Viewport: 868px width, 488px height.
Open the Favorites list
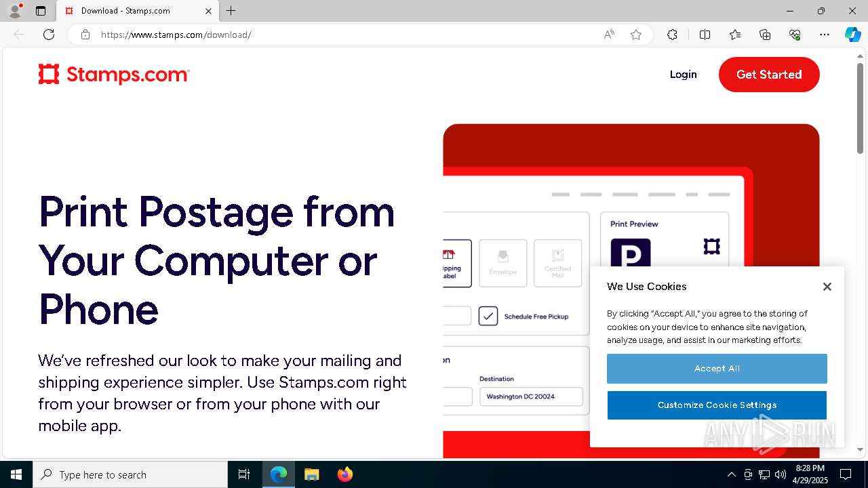coord(735,35)
